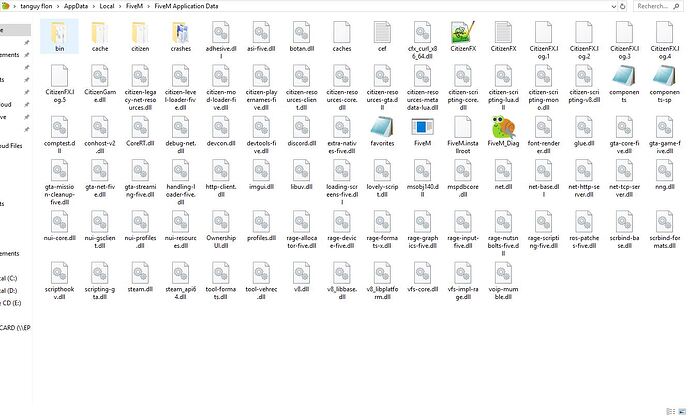Click FiveM Application Data breadcrumb segment

point(186,6)
